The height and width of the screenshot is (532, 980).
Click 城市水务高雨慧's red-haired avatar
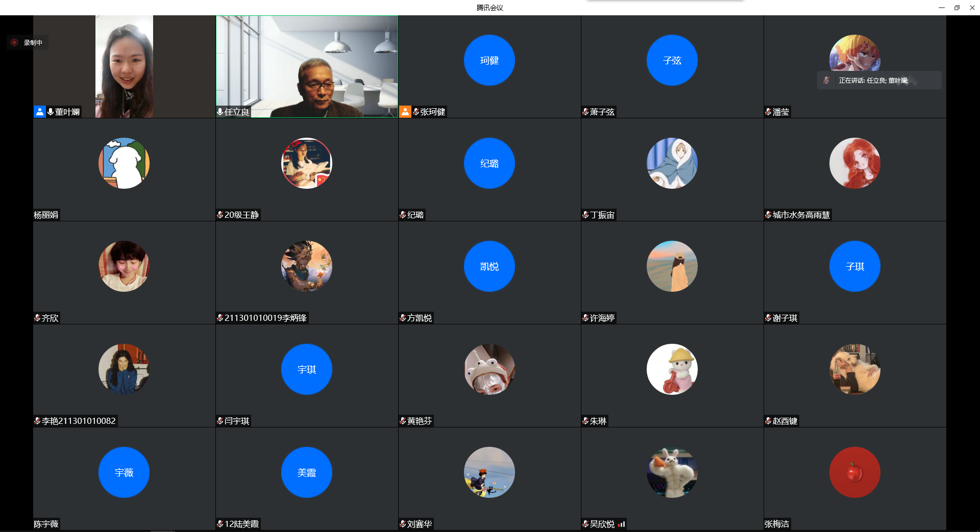click(x=855, y=163)
